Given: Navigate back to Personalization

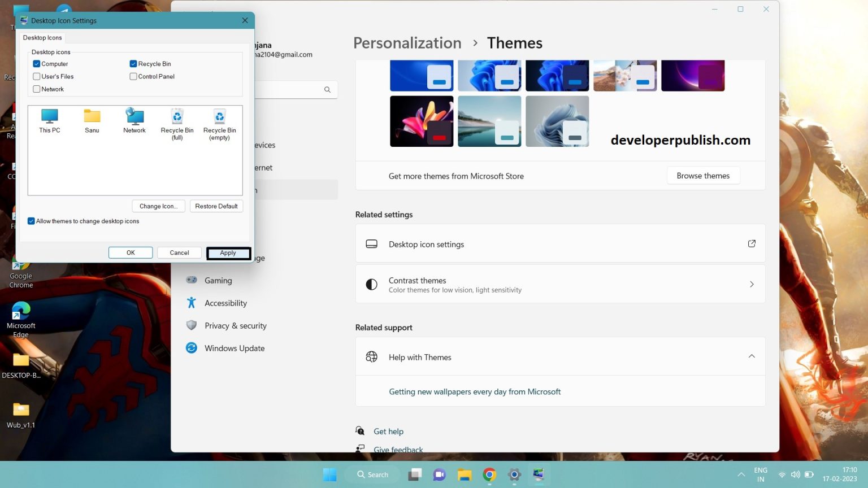Looking at the screenshot, I should point(407,42).
